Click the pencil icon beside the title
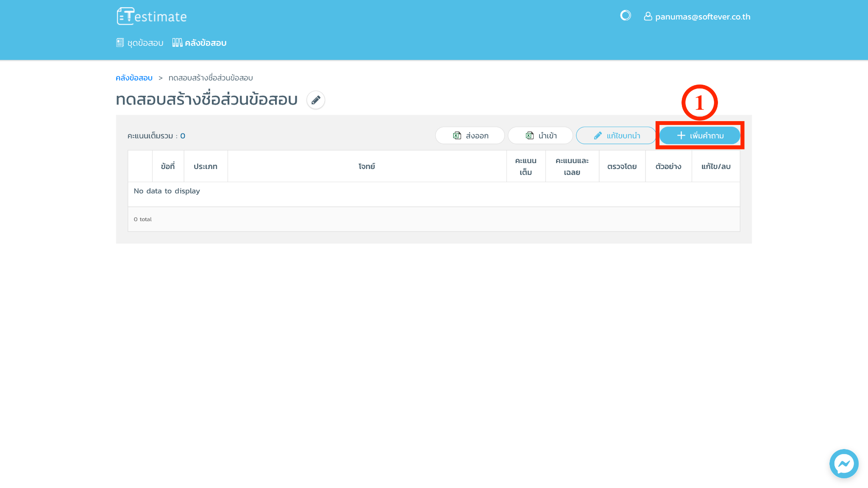868x488 pixels. [316, 100]
